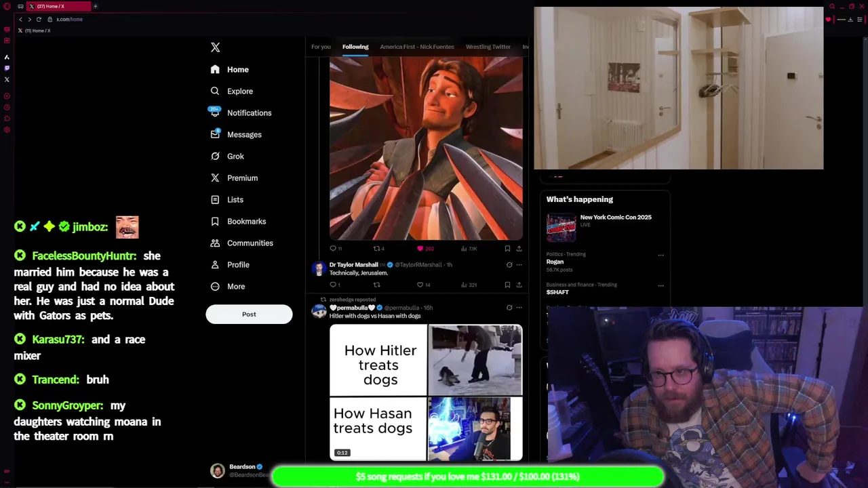Share the 'Technically, Jerusalem.' post
This screenshot has width=868, height=488.
pyautogui.click(x=519, y=285)
